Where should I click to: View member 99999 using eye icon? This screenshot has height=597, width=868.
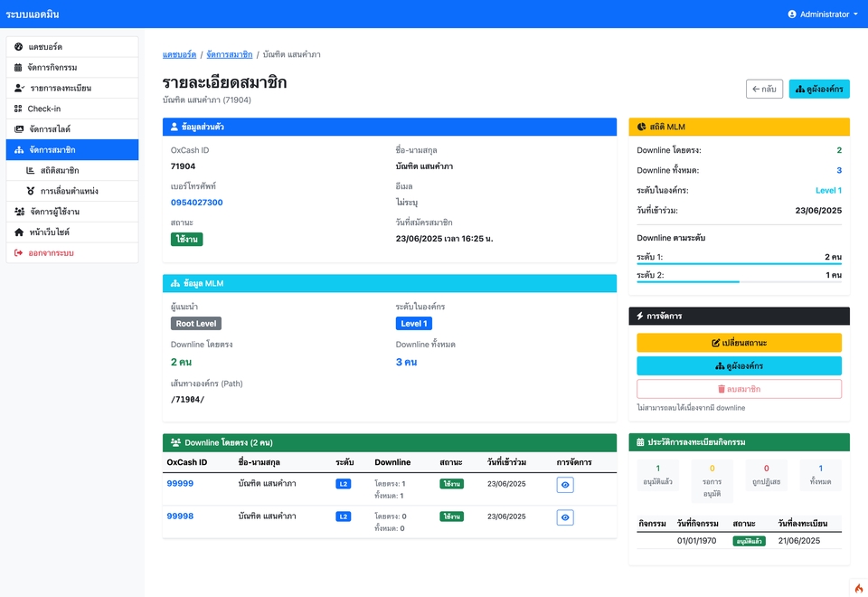coord(565,485)
